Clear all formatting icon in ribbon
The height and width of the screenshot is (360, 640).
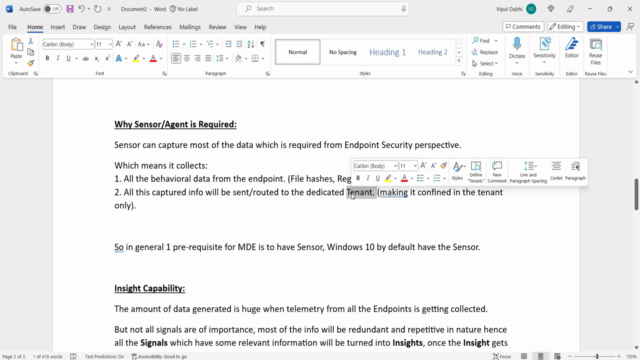(x=160, y=44)
